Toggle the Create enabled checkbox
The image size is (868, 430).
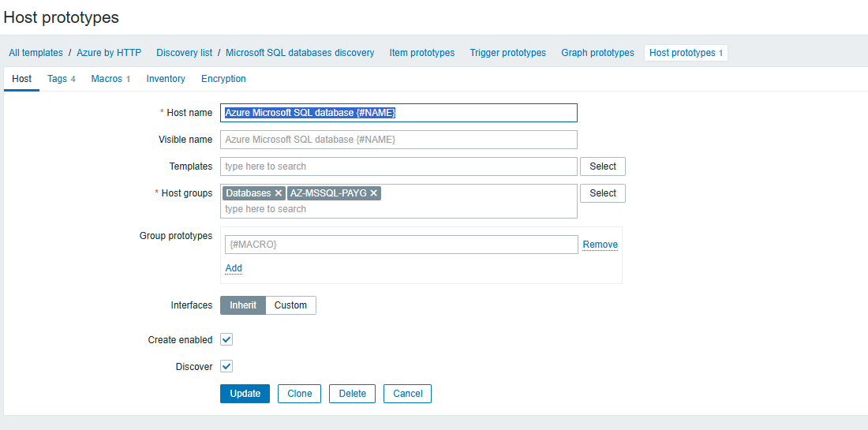pos(226,340)
